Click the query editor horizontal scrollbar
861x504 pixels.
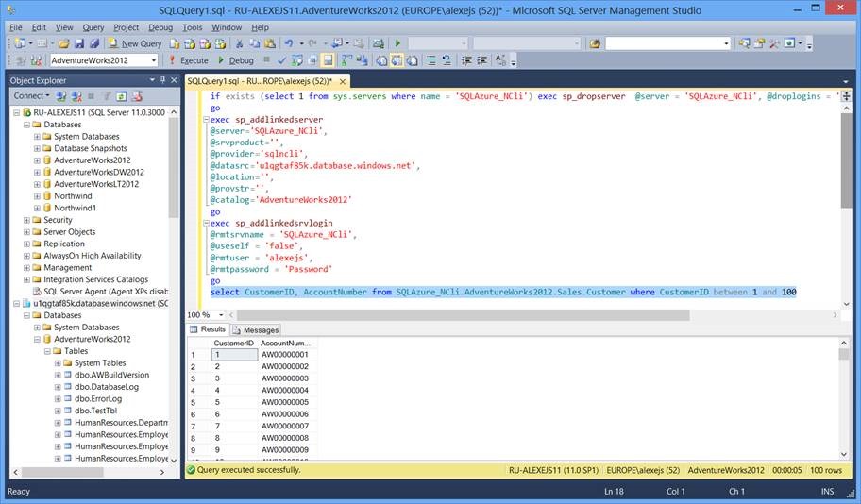pyautogui.click(x=463, y=315)
